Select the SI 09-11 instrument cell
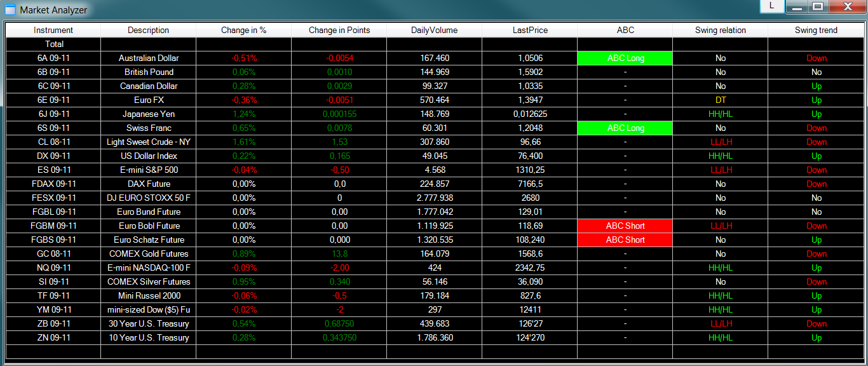Image resolution: width=868 pixels, height=366 pixels. click(53, 281)
